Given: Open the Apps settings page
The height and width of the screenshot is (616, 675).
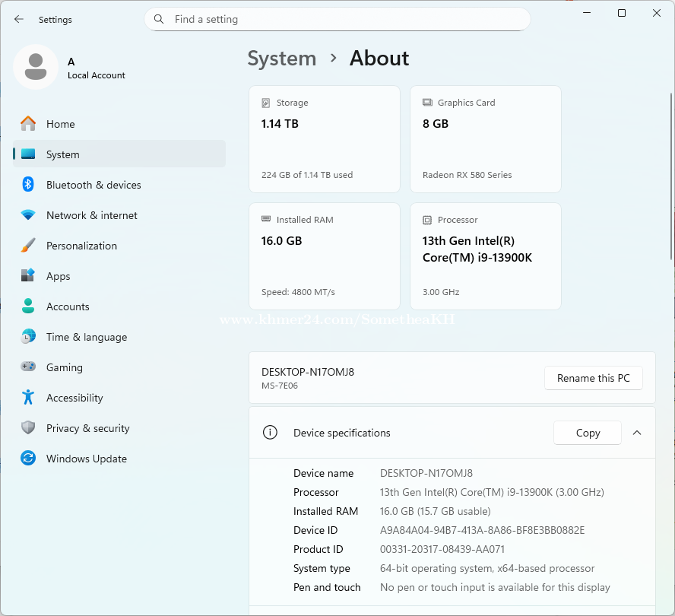Looking at the screenshot, I should pos(58,276).
